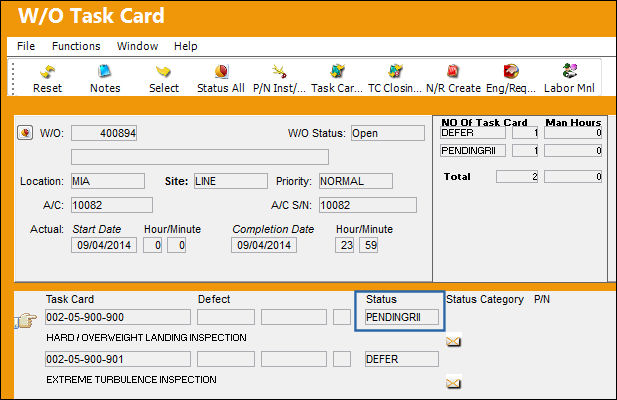Open the Functions menu
The width and height of the screenshot is (617, 400).
[x=76, y=46]
